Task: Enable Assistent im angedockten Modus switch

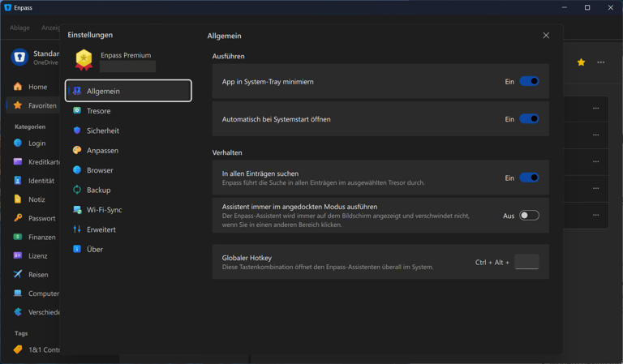Action: (x=529, y=216)
